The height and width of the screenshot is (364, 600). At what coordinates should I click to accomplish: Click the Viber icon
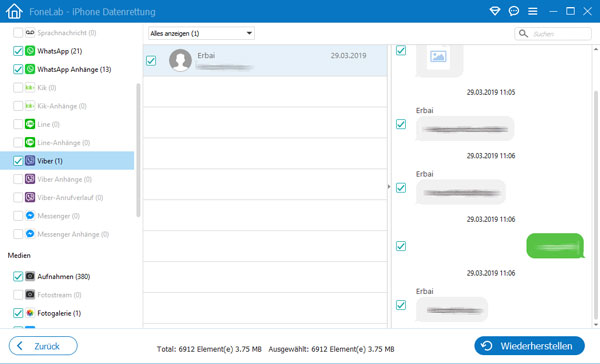pyautogui.click(x=30, y=161)
